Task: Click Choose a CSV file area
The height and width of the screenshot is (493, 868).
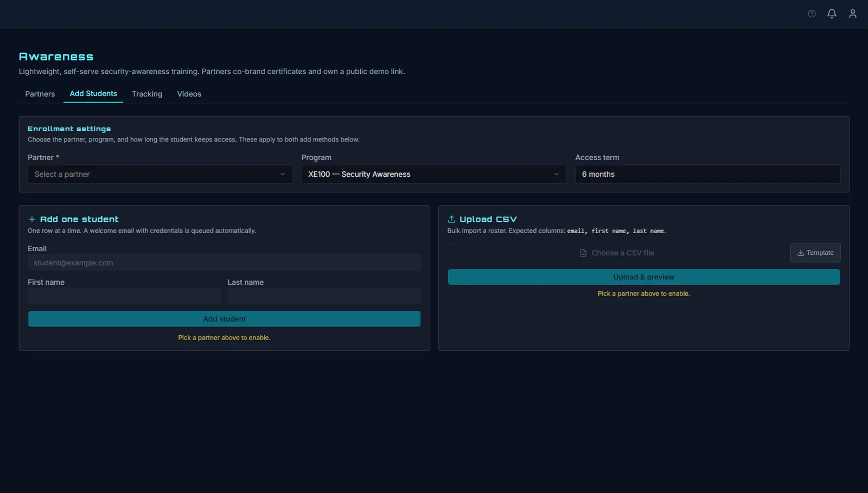Action: pos(616,253)
